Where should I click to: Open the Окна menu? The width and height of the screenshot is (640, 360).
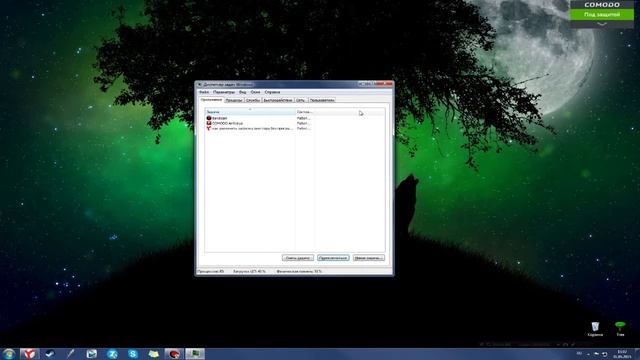coord(256,92)
